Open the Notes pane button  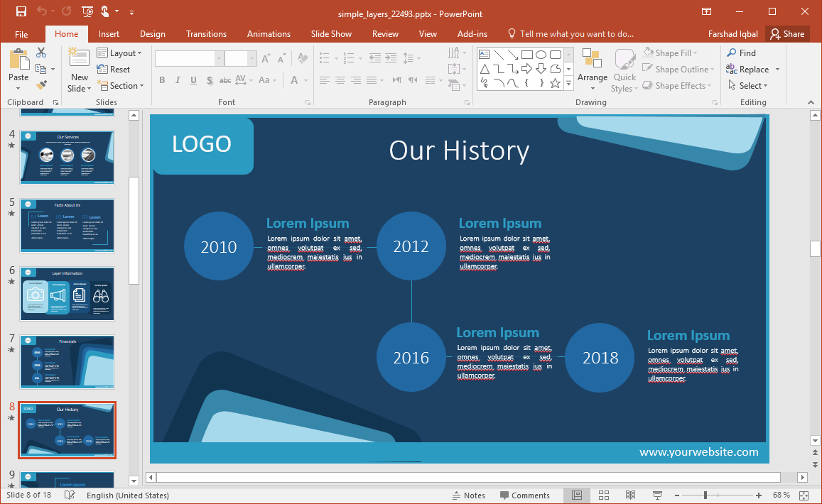click(x=468, y=495)
